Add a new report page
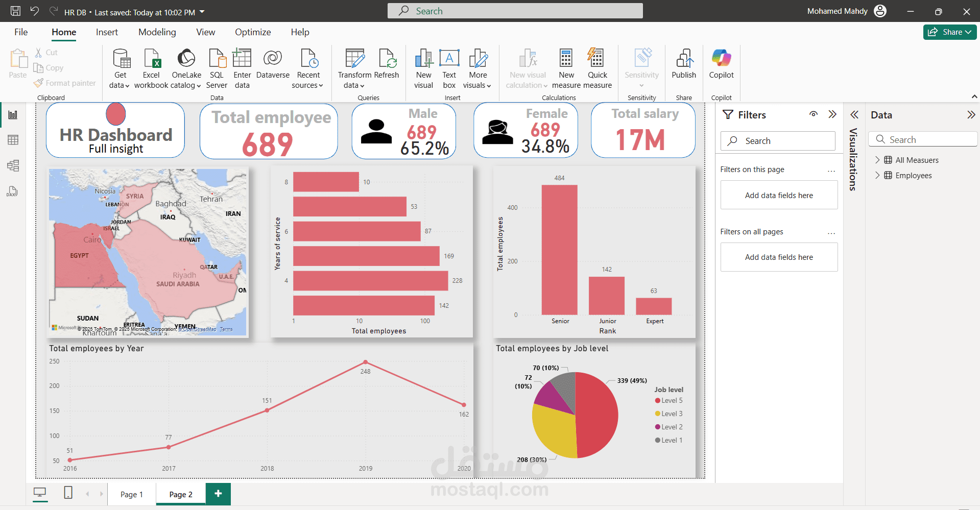The height and width of the screenshot is (510, 980). (218, 494)
